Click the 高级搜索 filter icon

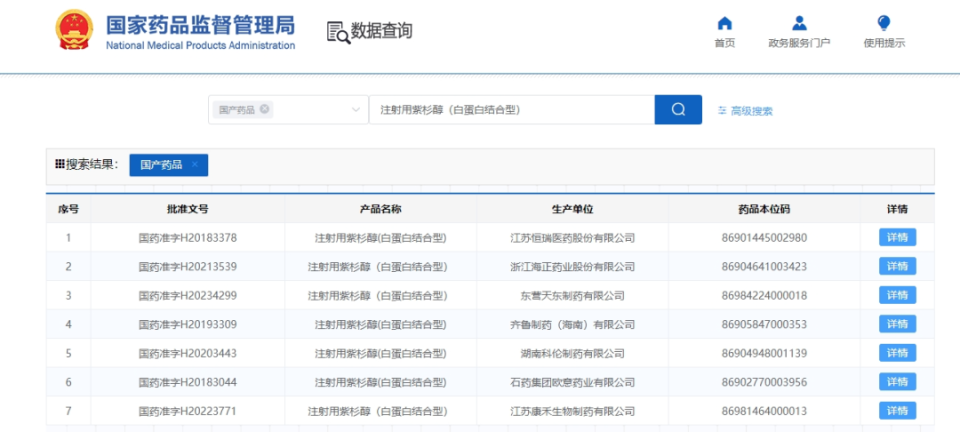tap(722, 111)
